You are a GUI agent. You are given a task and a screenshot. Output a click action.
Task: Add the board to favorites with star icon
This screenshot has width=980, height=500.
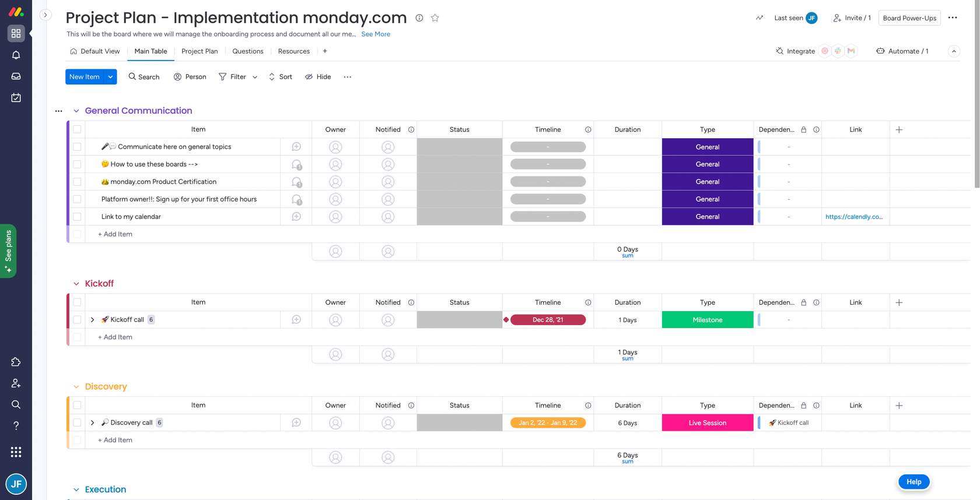(x=435, y=18)
